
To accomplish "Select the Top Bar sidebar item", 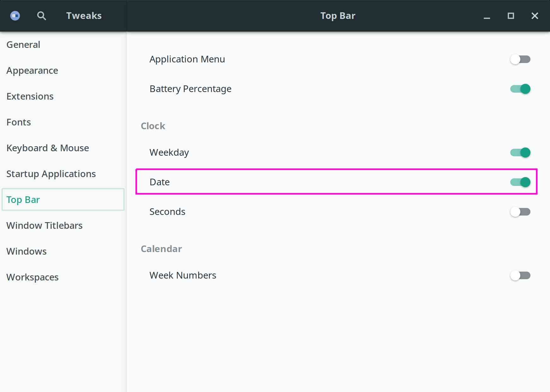I will (x=63, y=199).
